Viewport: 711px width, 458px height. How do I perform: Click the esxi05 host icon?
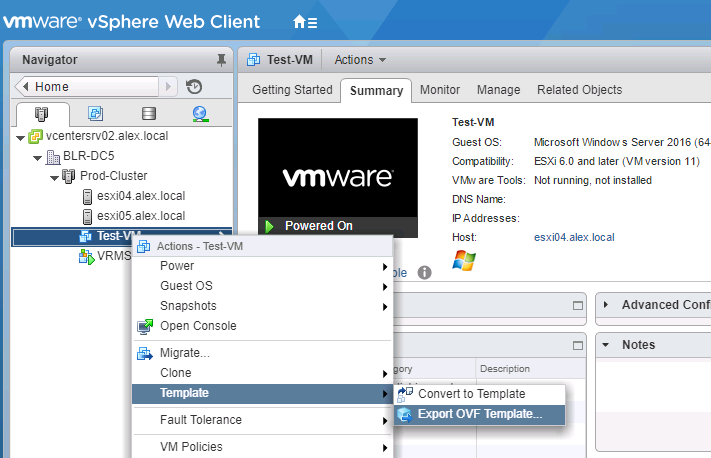(x=88, y=216)
